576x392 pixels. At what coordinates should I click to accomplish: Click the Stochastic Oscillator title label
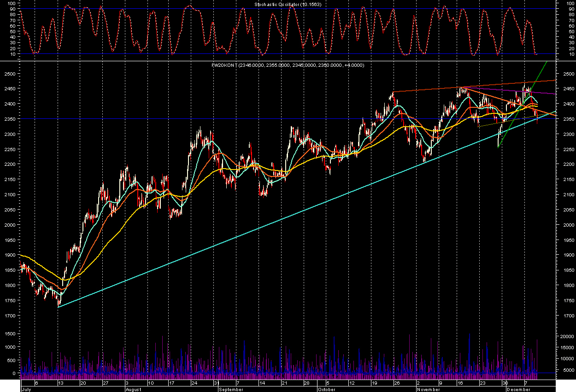pyautogui.click(x=288, y=4)
